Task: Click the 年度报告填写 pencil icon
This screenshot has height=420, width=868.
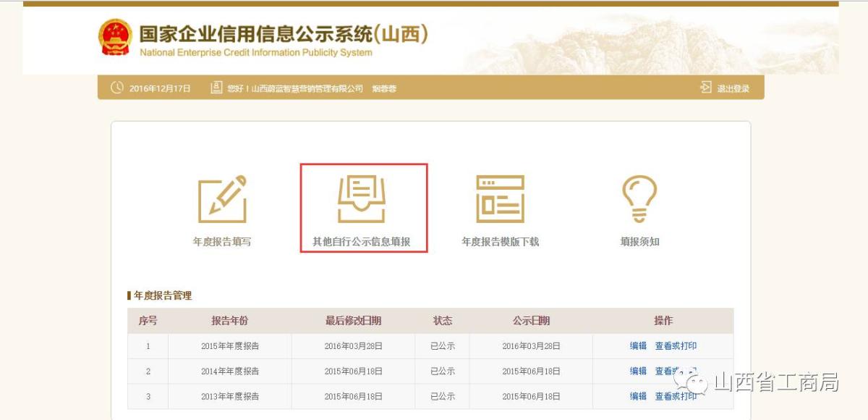Action: coord(222,199)
